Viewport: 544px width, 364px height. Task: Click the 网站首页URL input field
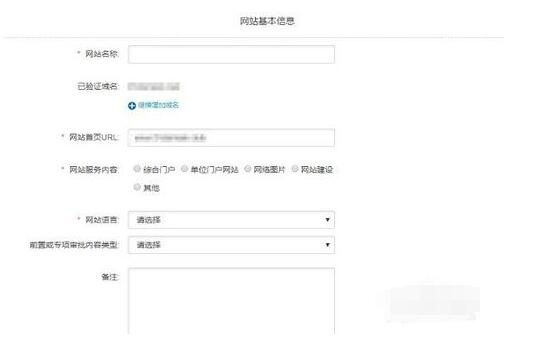pyautogui.click(x=231, y=138)
